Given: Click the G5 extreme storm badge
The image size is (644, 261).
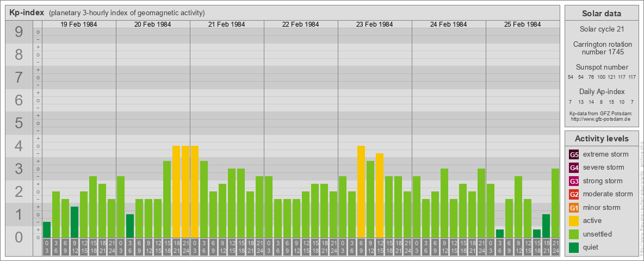Looking at the screenshot, I should coord(574,155).
